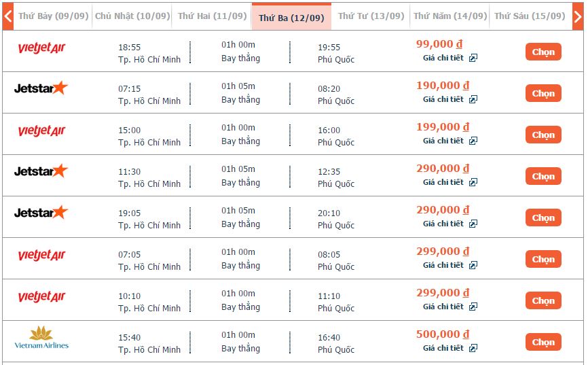Go to next week with right arrow
588x365 pixels.
coord(578,16)
